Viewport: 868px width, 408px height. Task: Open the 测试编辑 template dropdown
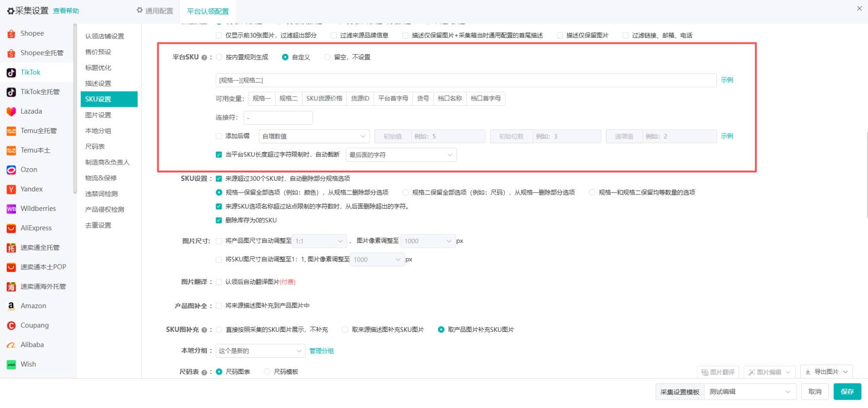(x=750, y=392)
